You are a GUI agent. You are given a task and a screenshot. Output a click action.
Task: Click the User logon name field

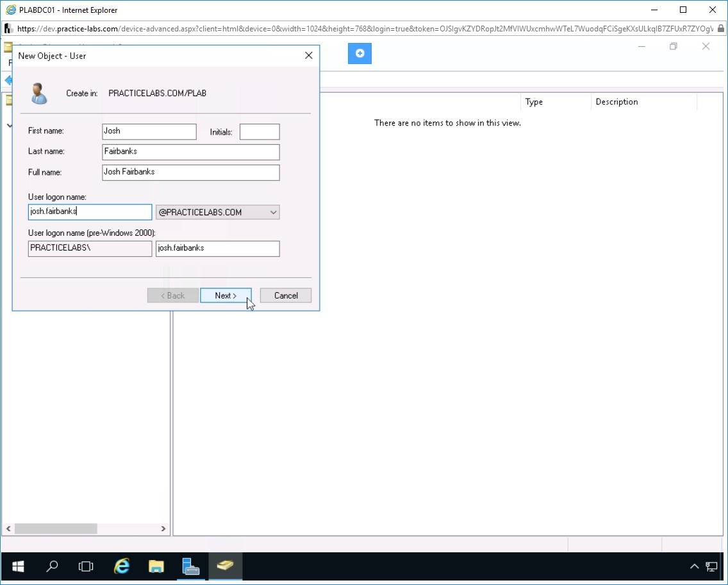pos(90,212)
